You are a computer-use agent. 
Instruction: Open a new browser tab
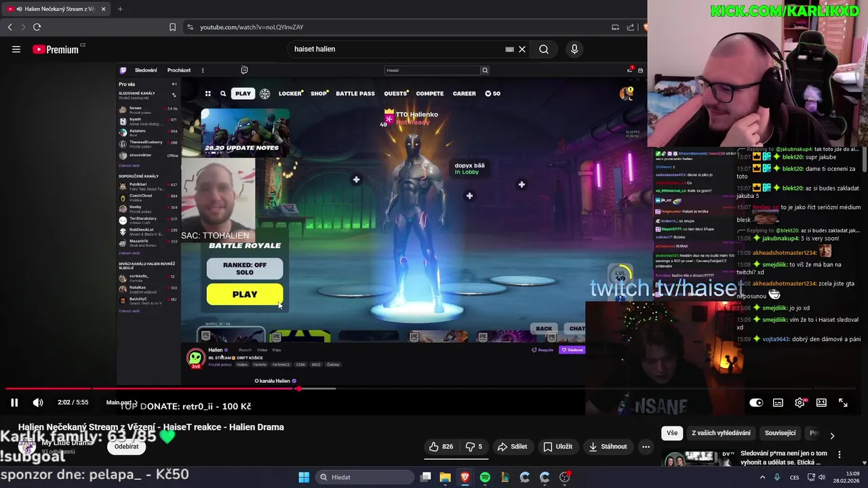120,9
